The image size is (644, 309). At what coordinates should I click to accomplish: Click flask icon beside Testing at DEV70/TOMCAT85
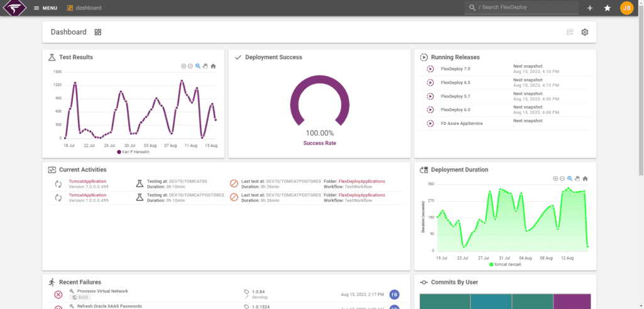pos(140,184)
